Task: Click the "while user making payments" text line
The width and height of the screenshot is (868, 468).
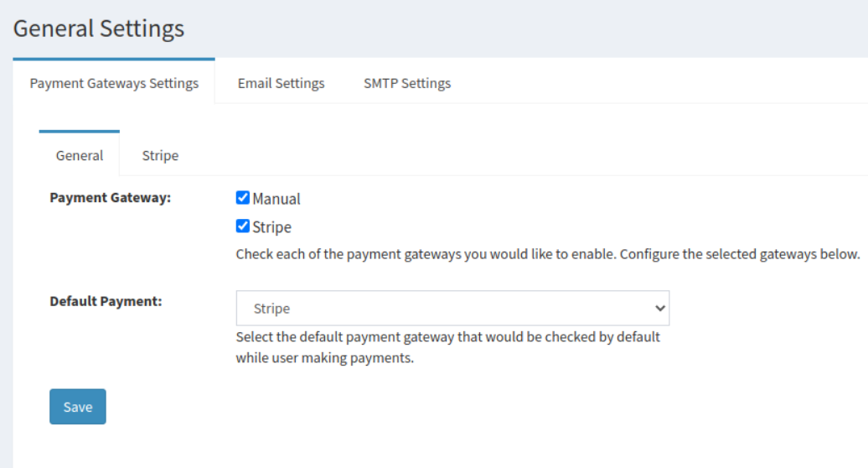Action: (325, 359)
